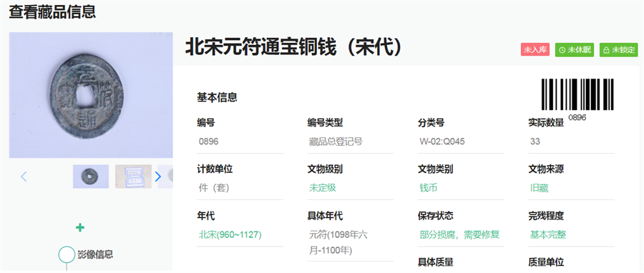Click the next image right arrow
Image resolution: width=644 pixels, height=273 pixels.
tap(157, 177)
